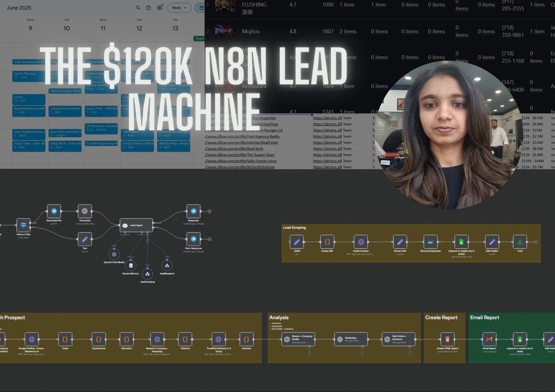Open the Create HTML Report node

pos(447,339)
